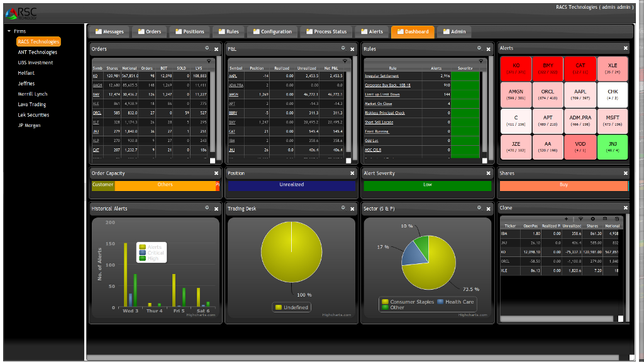This screenshot has height=362, width=644.
Task: Switch to the Positions tab
Action: [189, 31]
